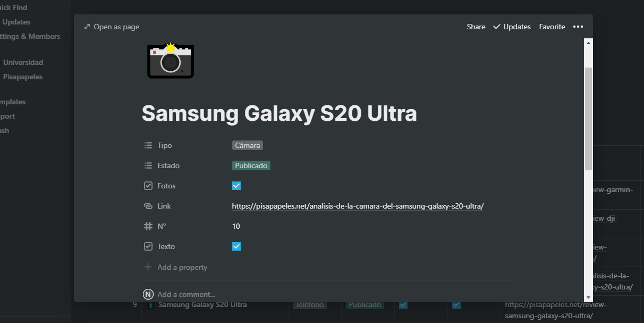Click the plus icon beside Add a property
The image size is (644, 323).
[x=148, y=267]
